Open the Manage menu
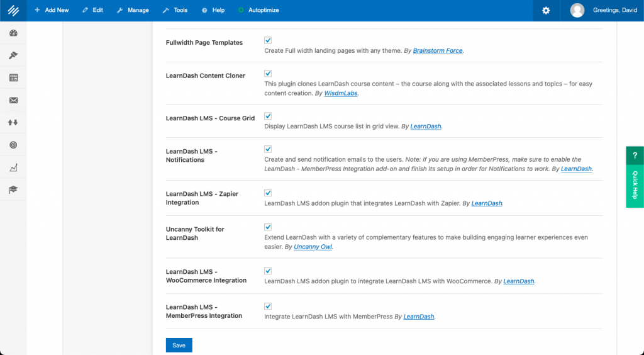 133,10
